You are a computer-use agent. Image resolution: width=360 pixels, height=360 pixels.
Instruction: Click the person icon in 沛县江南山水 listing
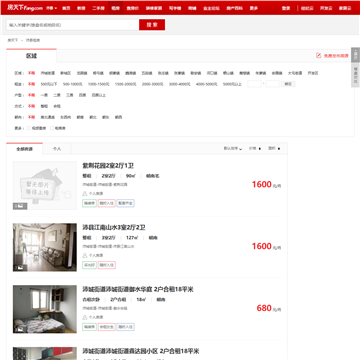[x=85, y=255]
